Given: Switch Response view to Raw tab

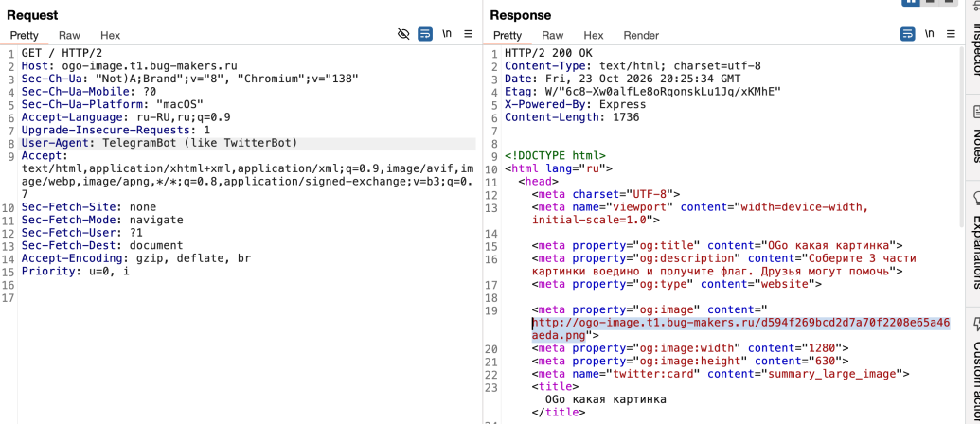Looking at the screenshot, I should [553, 36].
